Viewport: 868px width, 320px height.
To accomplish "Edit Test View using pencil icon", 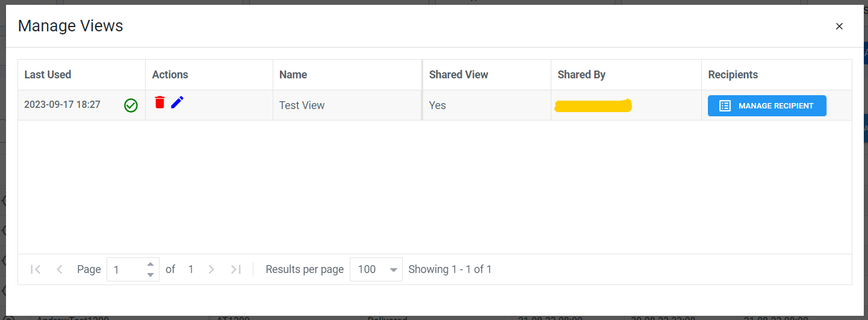I will [x=177, y=102].
